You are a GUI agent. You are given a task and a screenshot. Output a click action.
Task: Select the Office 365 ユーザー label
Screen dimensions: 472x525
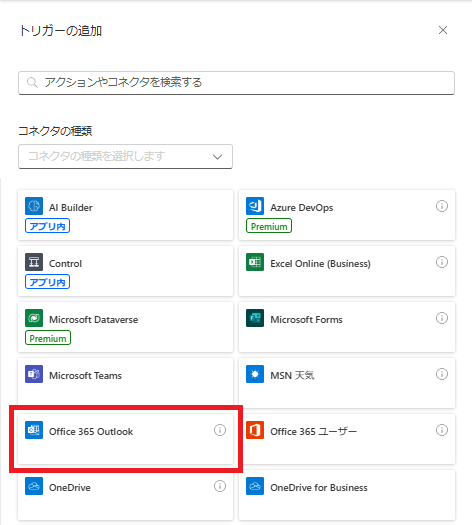click(x=313, y=432)
